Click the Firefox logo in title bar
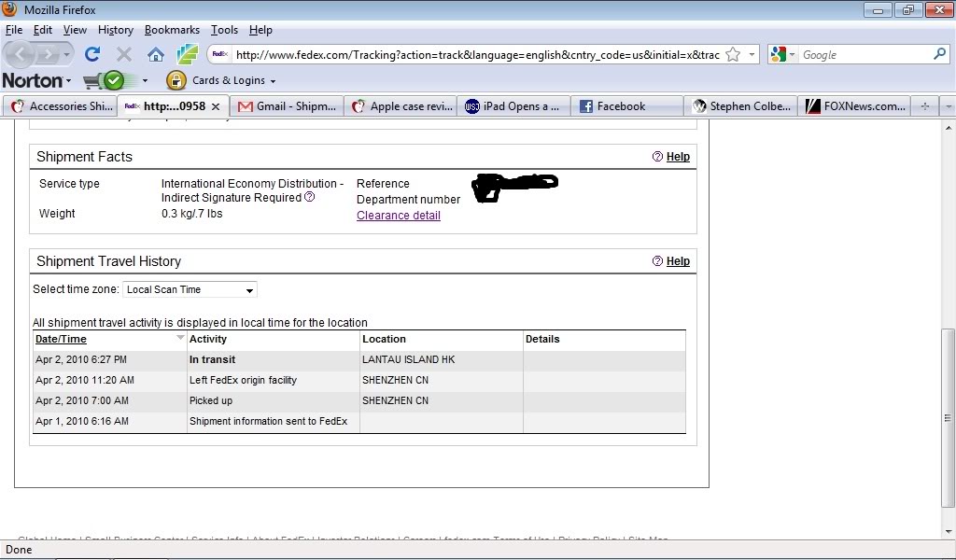The image size is (956, 560). coord(9,9)
